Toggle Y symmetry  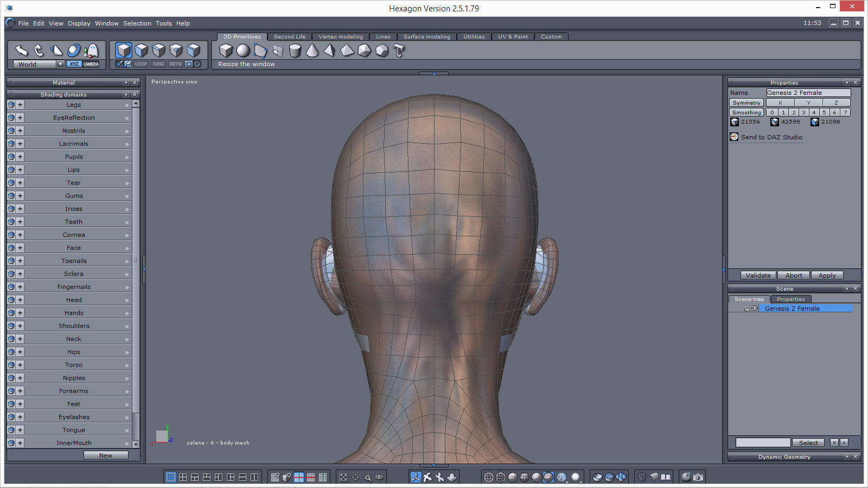click(x=808, y=102)
